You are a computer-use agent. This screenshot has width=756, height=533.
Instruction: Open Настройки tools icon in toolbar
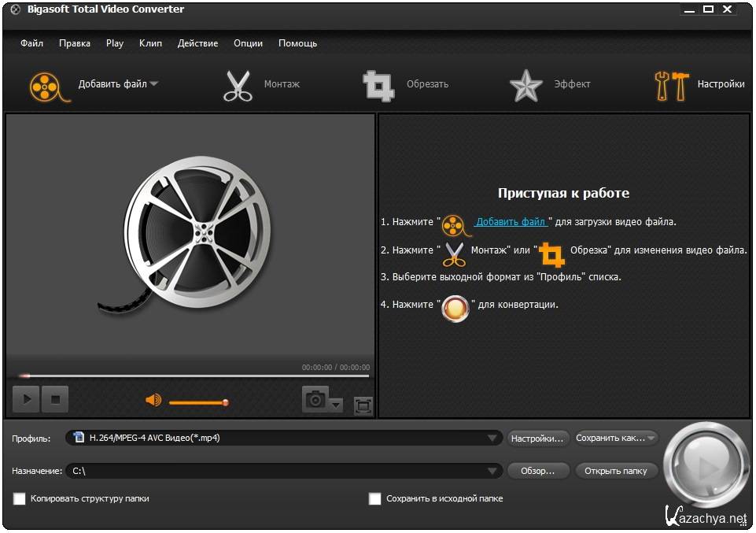671,85
